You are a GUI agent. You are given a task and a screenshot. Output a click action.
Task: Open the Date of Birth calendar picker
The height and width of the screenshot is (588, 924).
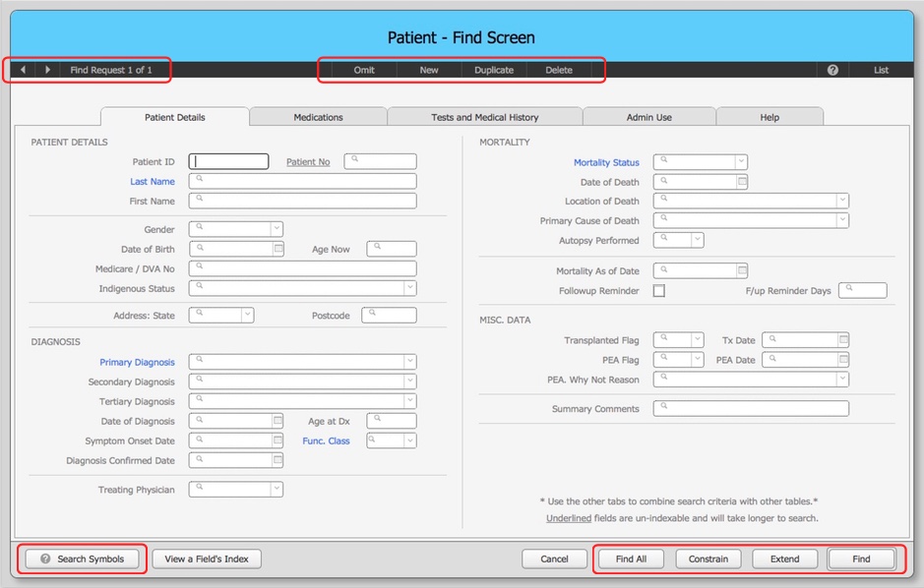pos(278,250)
